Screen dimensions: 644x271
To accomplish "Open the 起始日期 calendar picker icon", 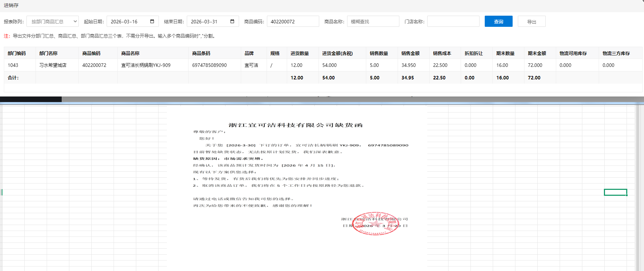I will coord(152,22).
